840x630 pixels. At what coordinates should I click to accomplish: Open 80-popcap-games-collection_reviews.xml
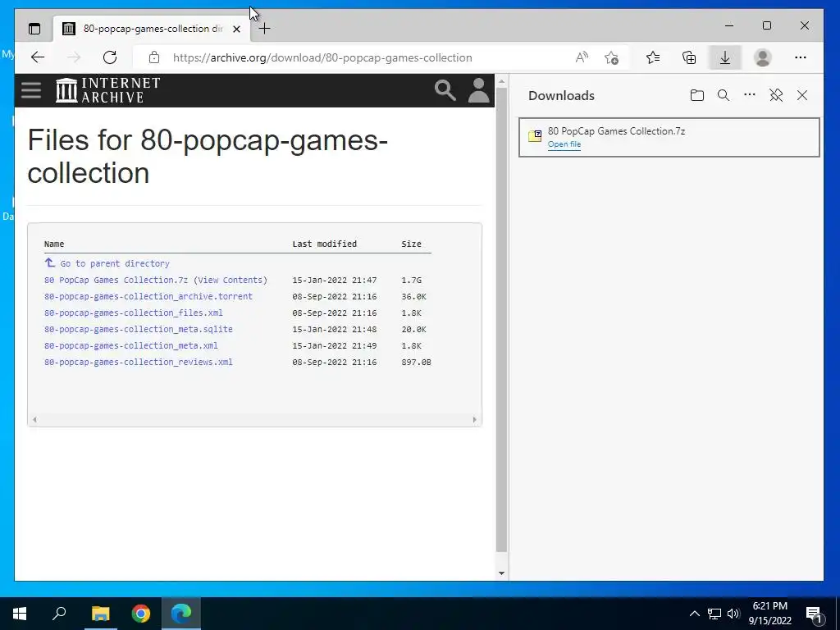(138, 362)
